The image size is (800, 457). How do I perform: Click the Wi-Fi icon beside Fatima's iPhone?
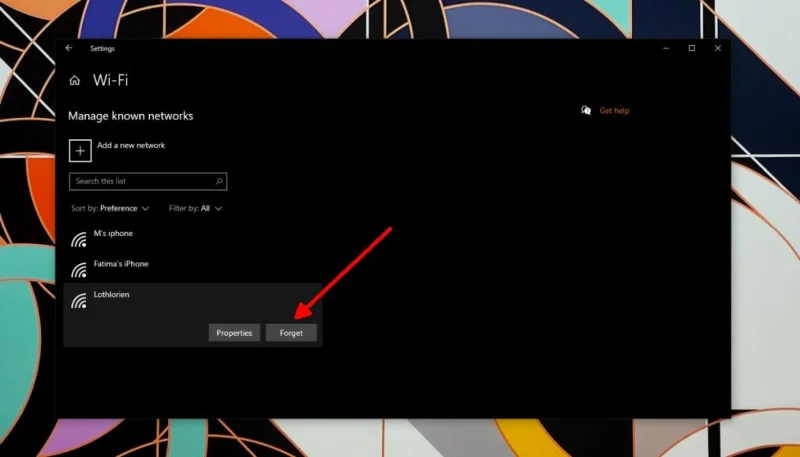(79, 270)
